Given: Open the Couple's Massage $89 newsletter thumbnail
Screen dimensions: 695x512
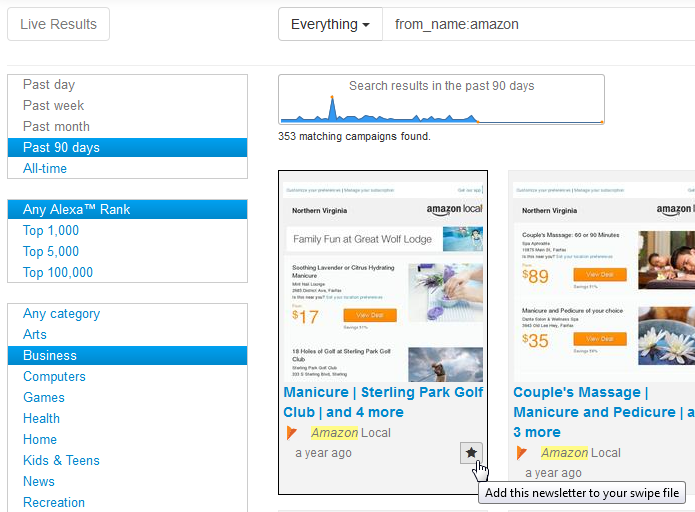Looking at the screenshot, I should pyautogui.click(x=604, y=282).
